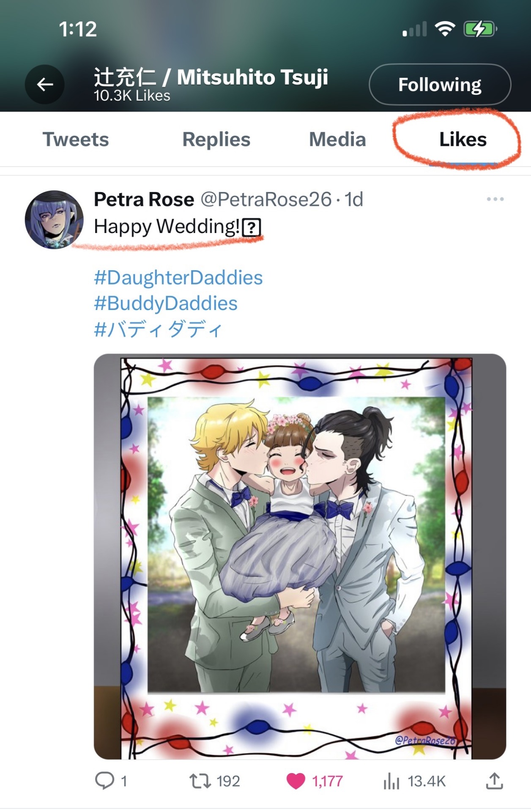Tap the share upload icon

click(x=494, y=781)
